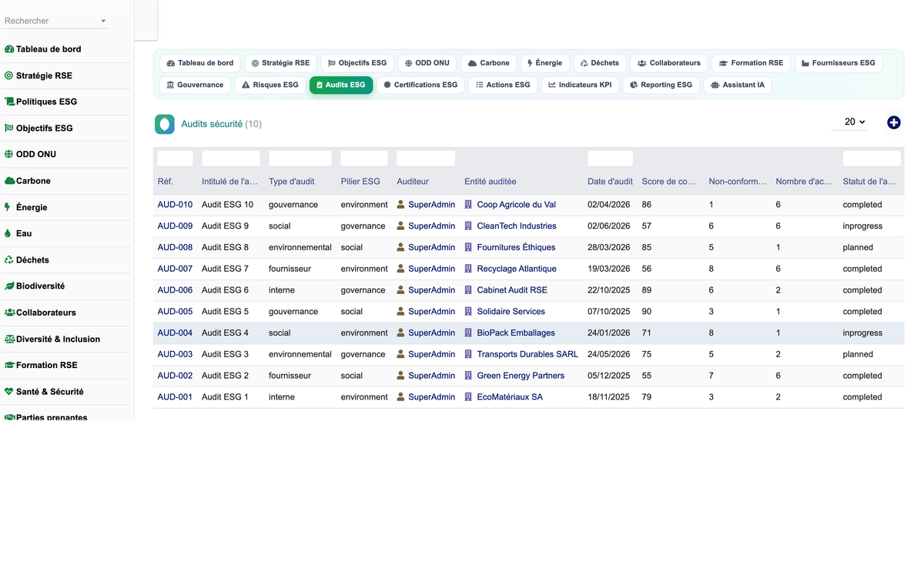The image size is (924, 572).
Task: Click Biodiversité sidebar leaf icon
Action: 9,286
